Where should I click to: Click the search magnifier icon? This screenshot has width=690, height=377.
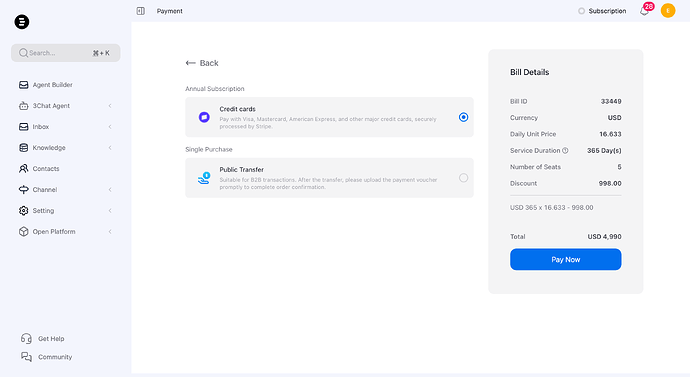23,53
